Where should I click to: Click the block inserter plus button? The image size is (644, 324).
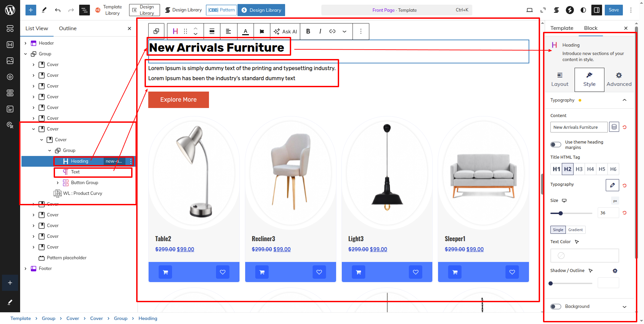point(31,10)
